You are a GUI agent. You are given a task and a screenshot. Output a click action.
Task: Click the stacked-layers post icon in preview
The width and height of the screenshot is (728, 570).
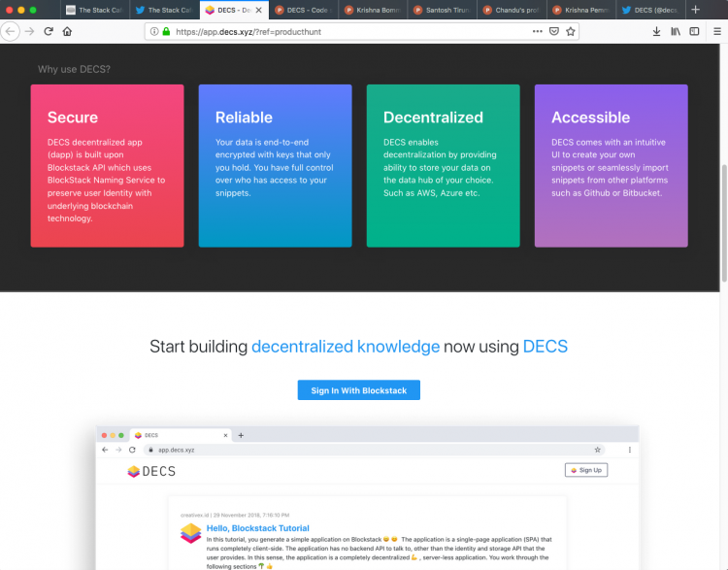[190, 533]
